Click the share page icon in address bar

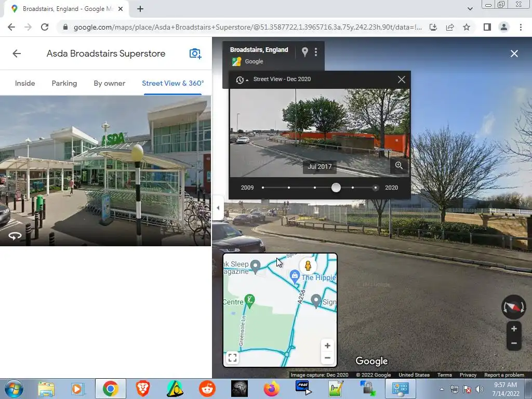(x=450, y=27)
